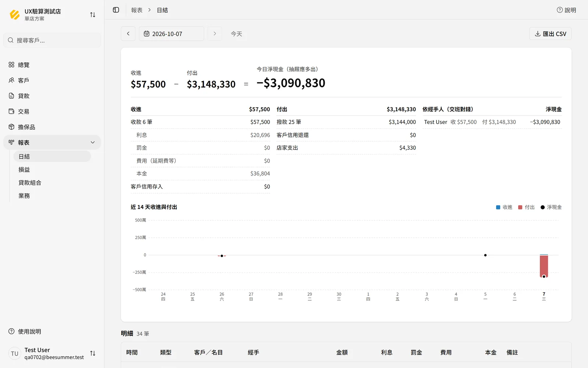Click the 收款 6 筆 row

(200, 122)
